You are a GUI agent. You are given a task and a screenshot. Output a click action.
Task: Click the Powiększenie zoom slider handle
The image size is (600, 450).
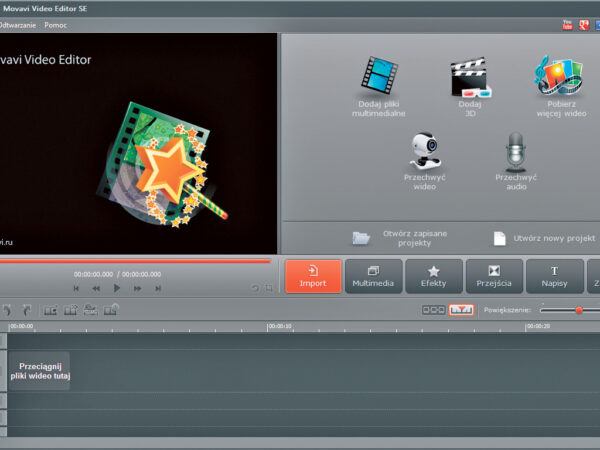coord(578,311)
